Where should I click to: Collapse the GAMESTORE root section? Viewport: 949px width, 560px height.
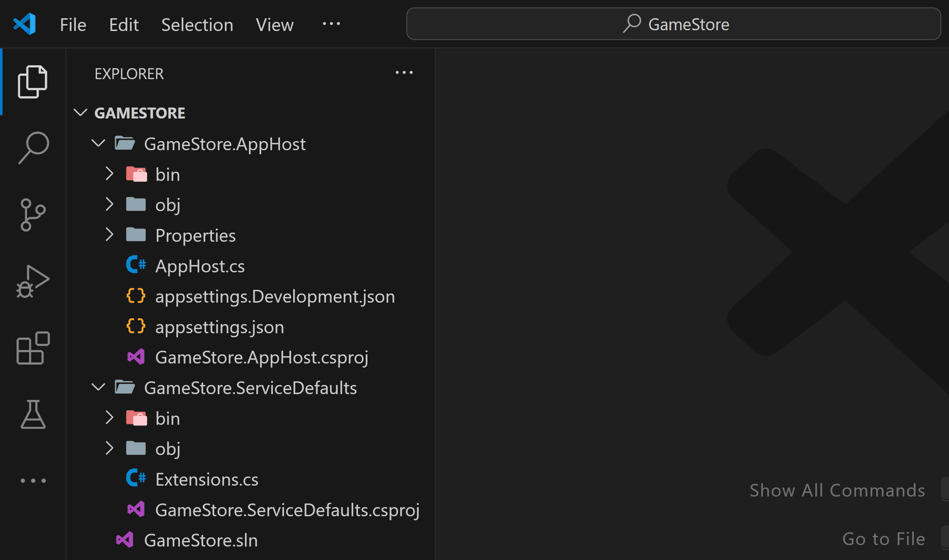(x=80, y=113)
